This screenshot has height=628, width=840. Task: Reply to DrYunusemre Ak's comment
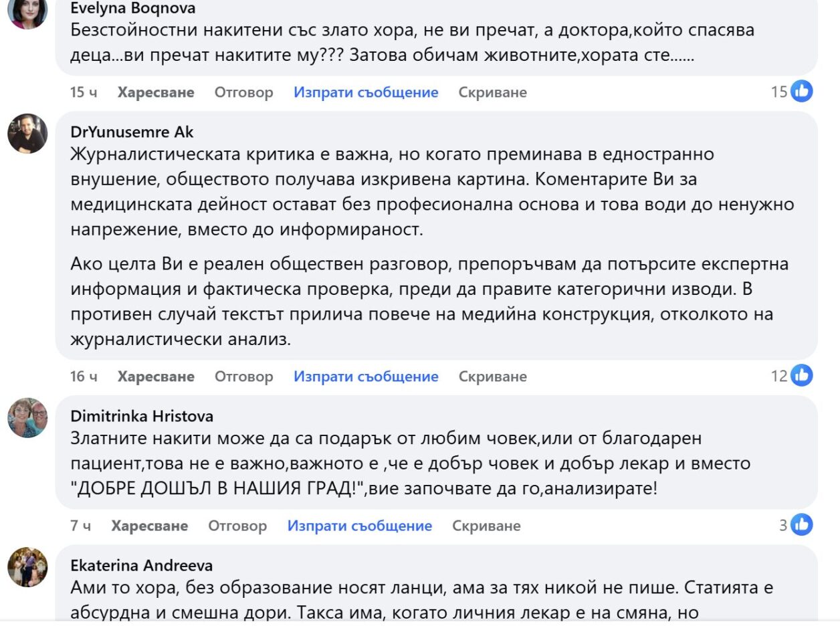pos(243,377)
